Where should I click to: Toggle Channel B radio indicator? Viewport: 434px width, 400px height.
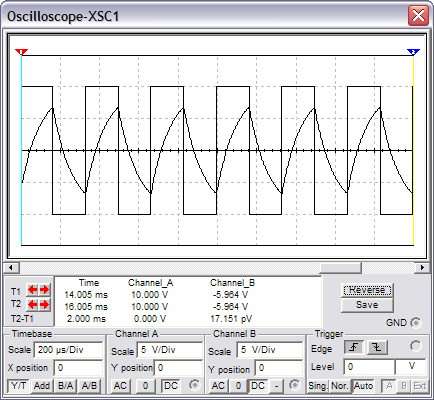pos(294,385)
